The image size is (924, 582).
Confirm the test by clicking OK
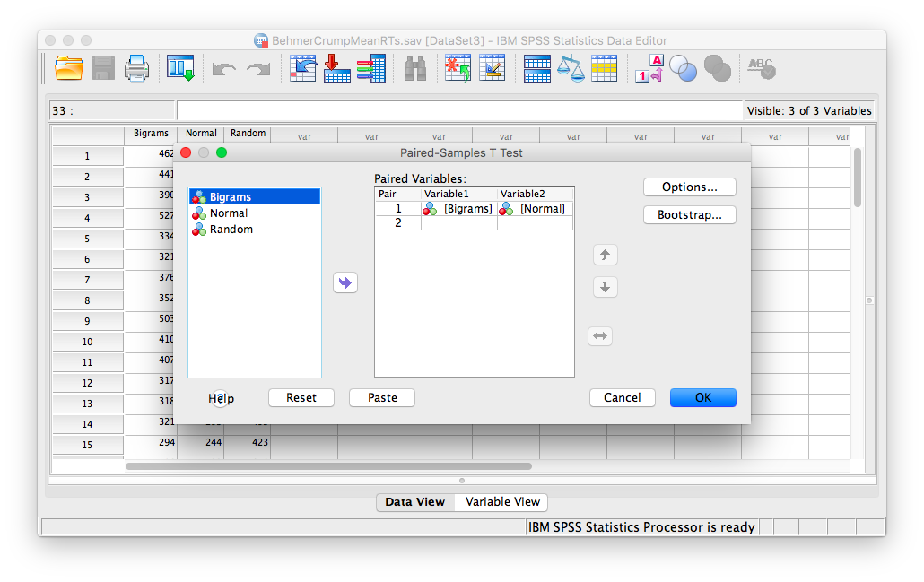point(703,397)
